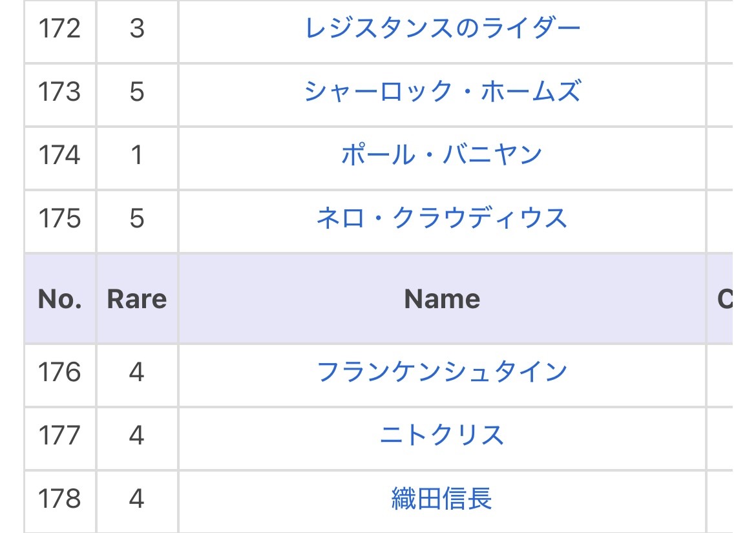Click the Name column header
Image resolution: width=756 pixels, height=533 pixels.
click(442, 299)
